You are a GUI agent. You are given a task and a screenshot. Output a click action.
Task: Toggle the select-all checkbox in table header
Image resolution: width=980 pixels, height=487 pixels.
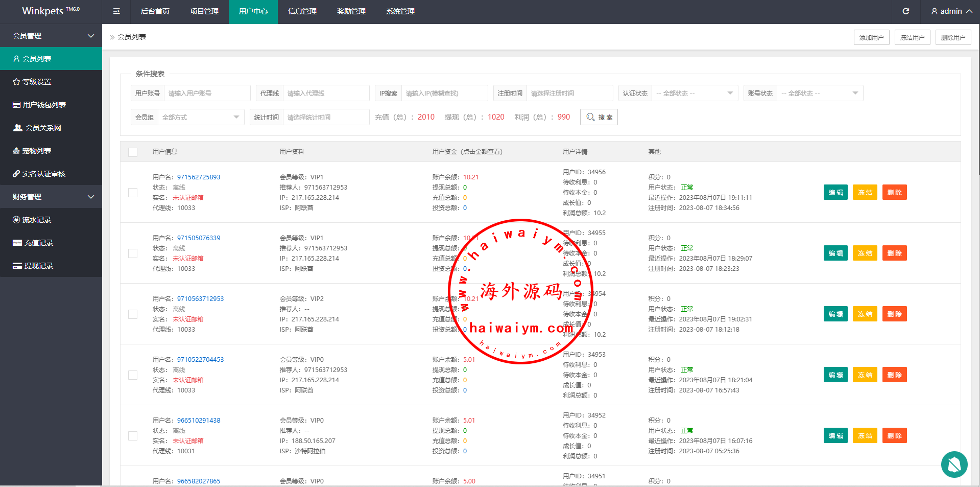point(133,152)
